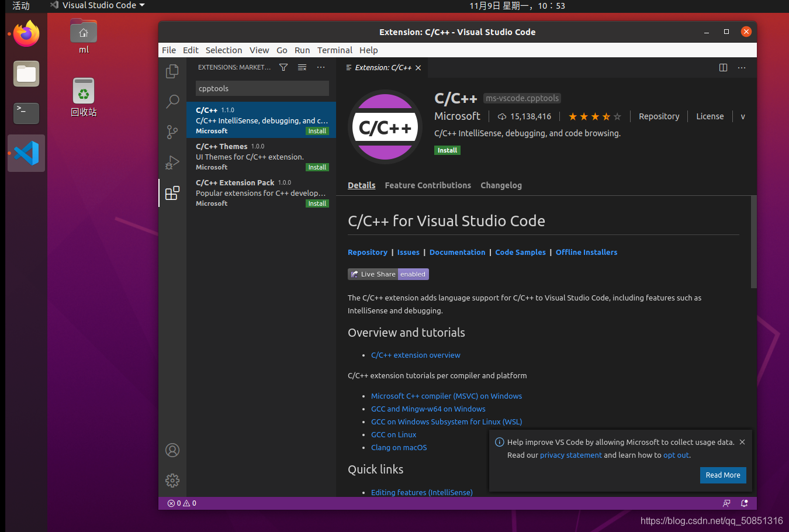The width and height of the screenshot is (789, 532).
Task: Open the Go menu
Action: click(282, 50)
